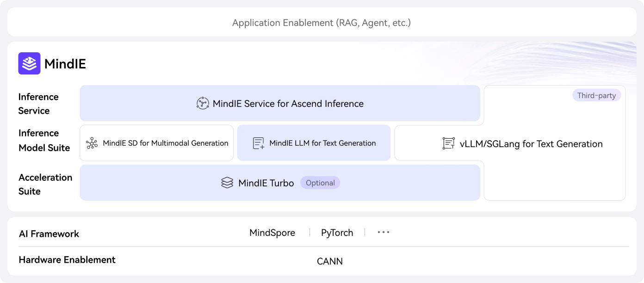Open MindIE SD for Multimodal Generation text

click(x=166, y=143)
